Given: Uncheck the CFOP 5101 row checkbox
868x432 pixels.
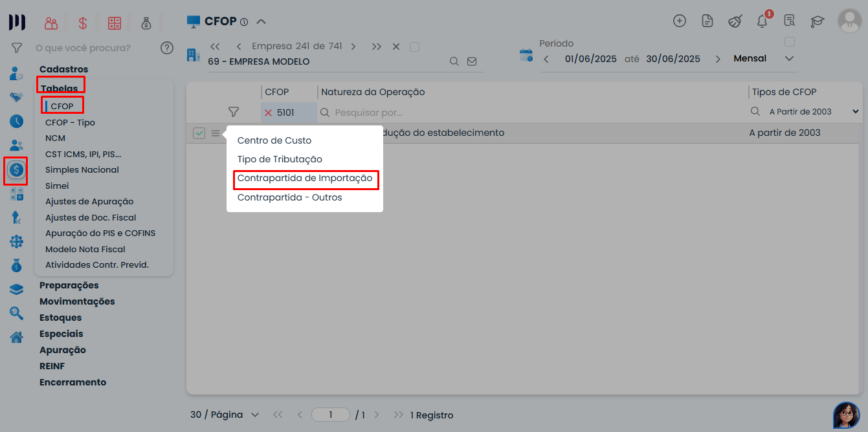Looking at the screenshot, I should (199, 133).
